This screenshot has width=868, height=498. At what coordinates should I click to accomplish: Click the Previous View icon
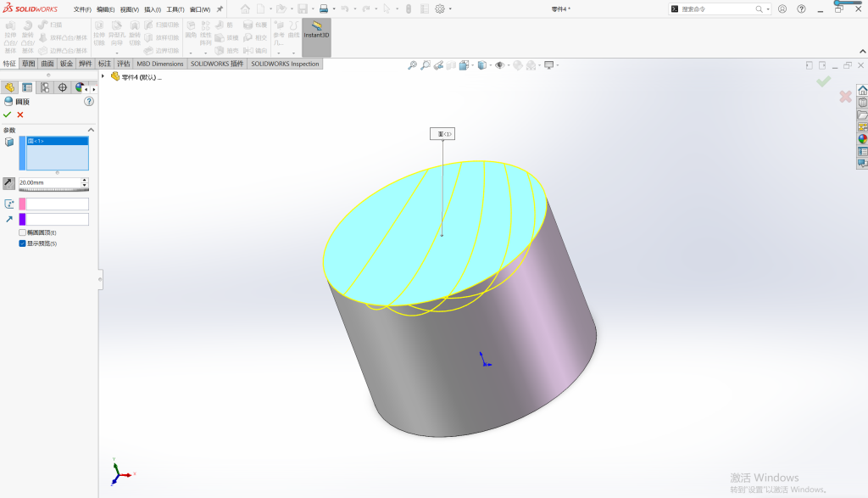[x=438, y=65]
